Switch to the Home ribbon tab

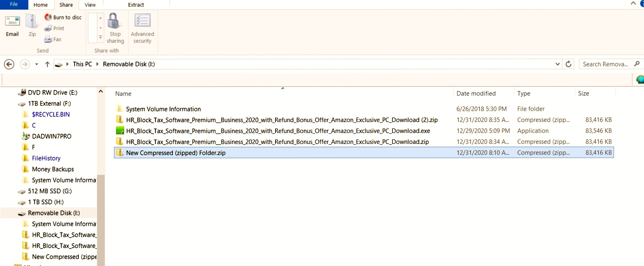point(41,5)
